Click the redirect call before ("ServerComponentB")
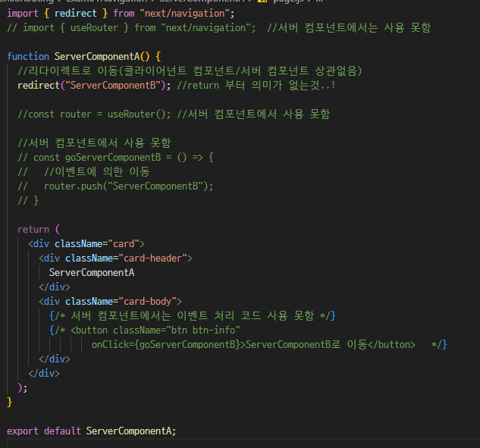 39,86
